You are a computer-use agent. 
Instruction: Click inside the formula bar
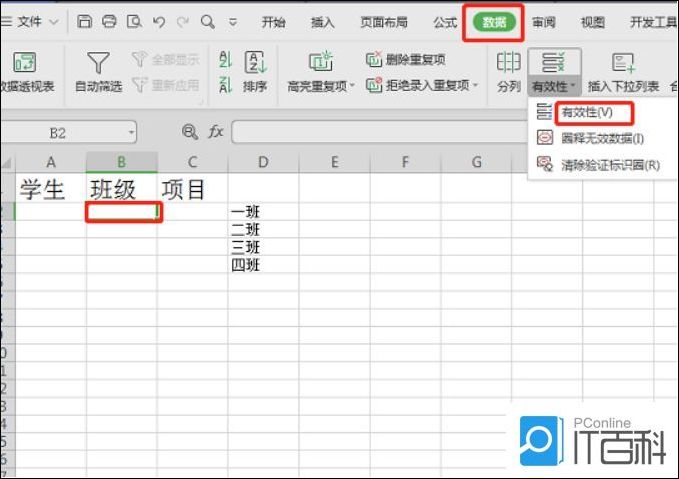tap(380, 132)
